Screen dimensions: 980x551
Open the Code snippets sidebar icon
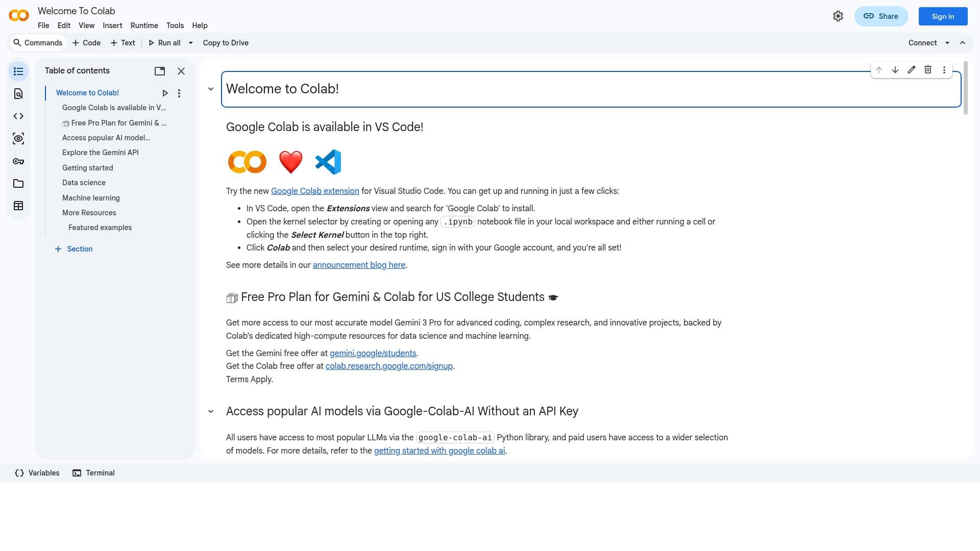click(18, 116)
